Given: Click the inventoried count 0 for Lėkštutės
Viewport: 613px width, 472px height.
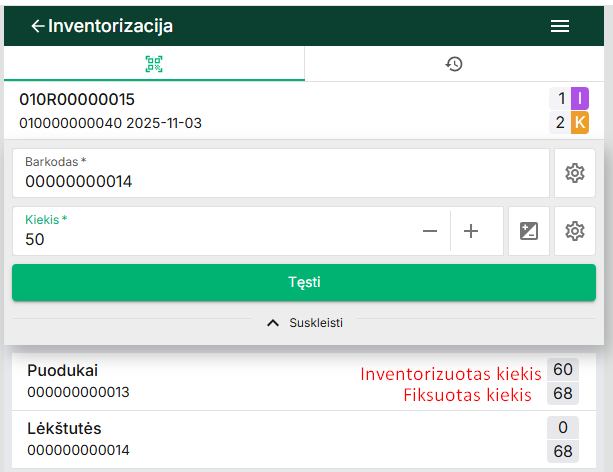Looking at the screenshot, I should coord(564,428).
